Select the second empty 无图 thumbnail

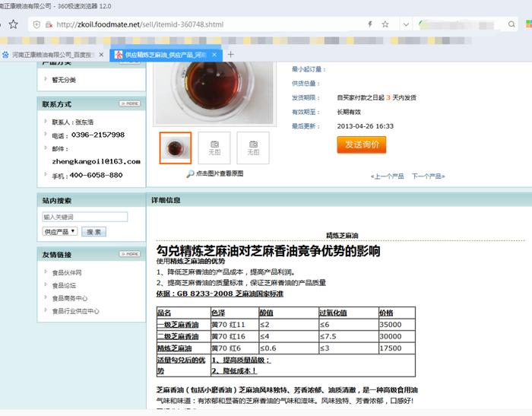[214, 148]
